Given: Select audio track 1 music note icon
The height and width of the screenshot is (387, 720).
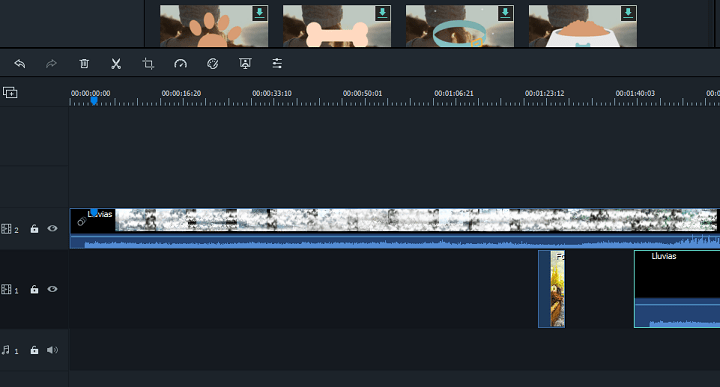Looking at the screenshot, I should tap(6, 350).
